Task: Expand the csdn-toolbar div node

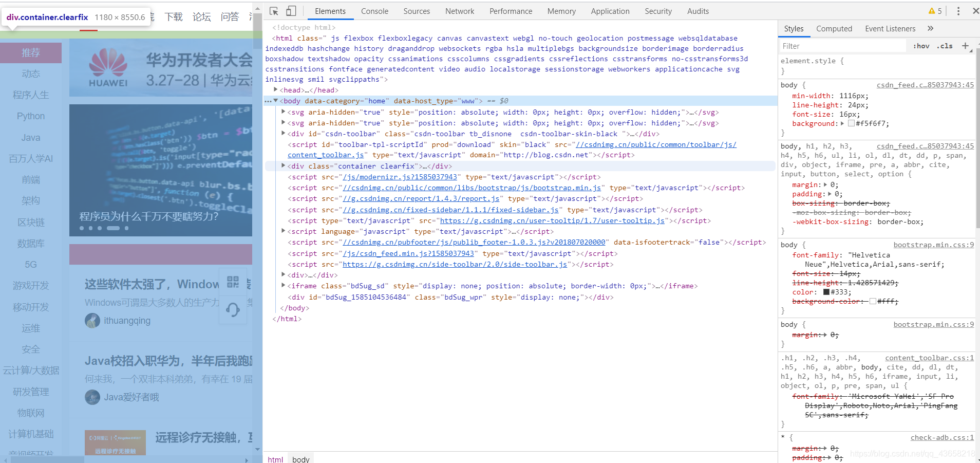Action: (x=283, y=134)
